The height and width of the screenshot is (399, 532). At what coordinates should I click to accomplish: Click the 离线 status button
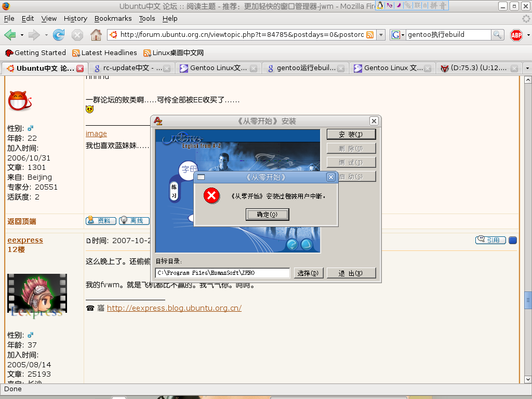pos(134,221)
